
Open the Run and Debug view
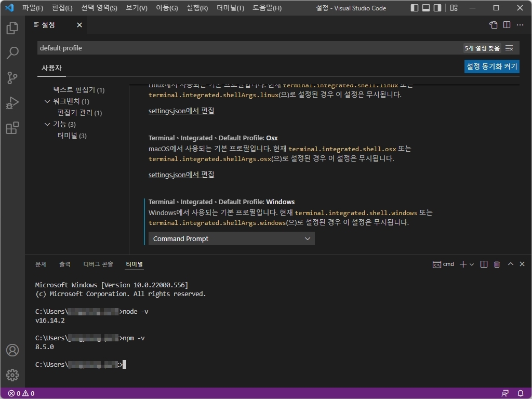pos(12,103)
